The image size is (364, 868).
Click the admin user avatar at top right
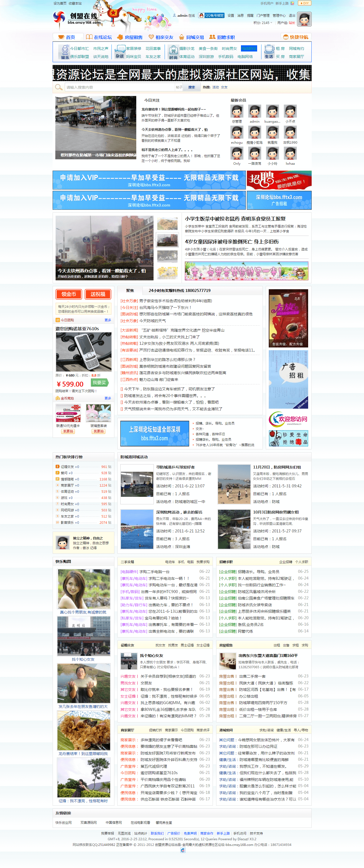(304, 19)
